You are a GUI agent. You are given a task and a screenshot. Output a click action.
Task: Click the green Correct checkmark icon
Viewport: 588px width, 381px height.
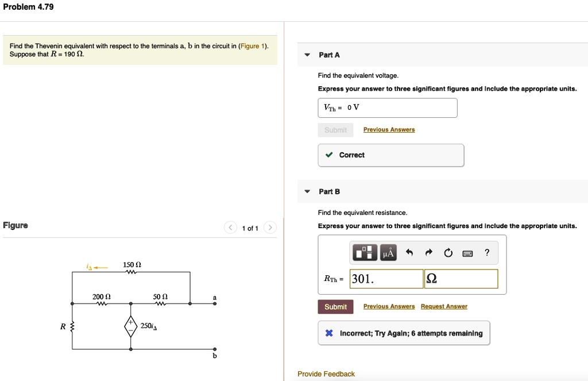coord(328,155)
